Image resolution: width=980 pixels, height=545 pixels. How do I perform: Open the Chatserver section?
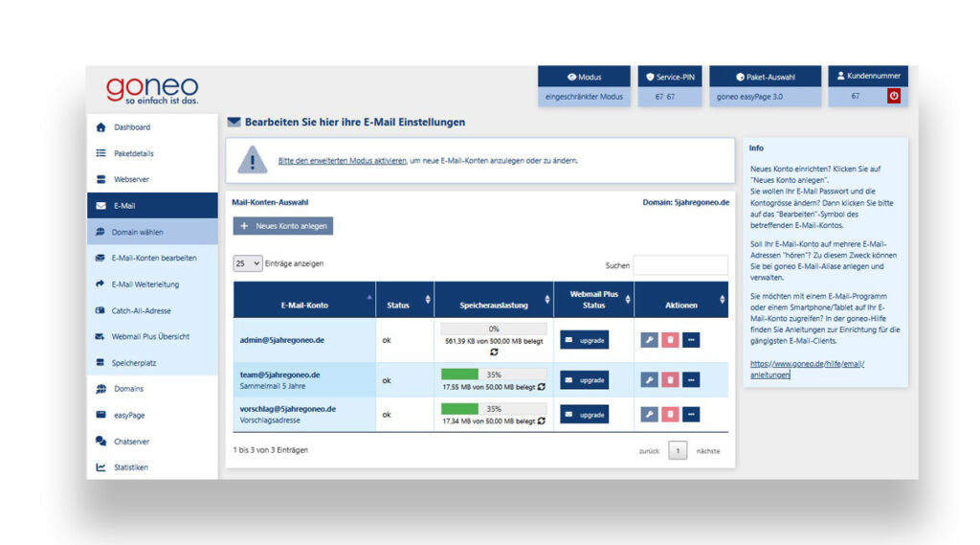[152, 442]
